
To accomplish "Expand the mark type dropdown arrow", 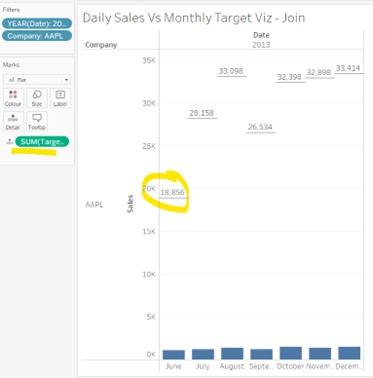I will [x=66, y=80].
